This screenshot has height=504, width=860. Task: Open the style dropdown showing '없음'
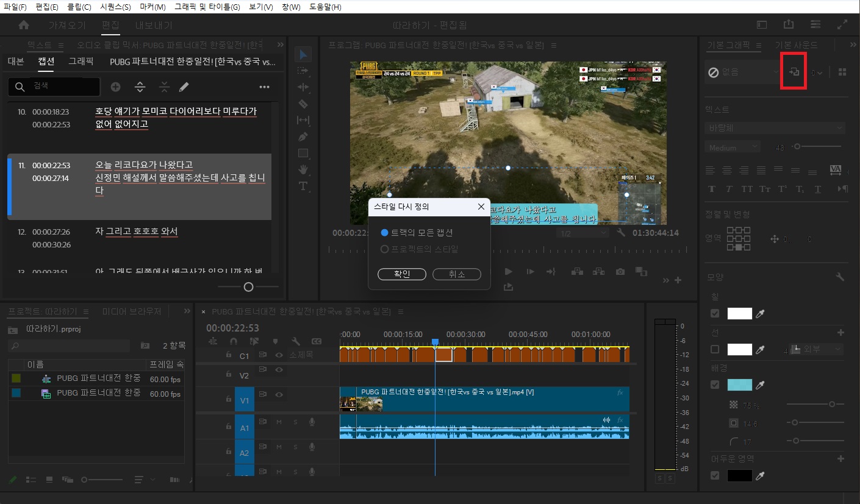(x=744, y=72)
